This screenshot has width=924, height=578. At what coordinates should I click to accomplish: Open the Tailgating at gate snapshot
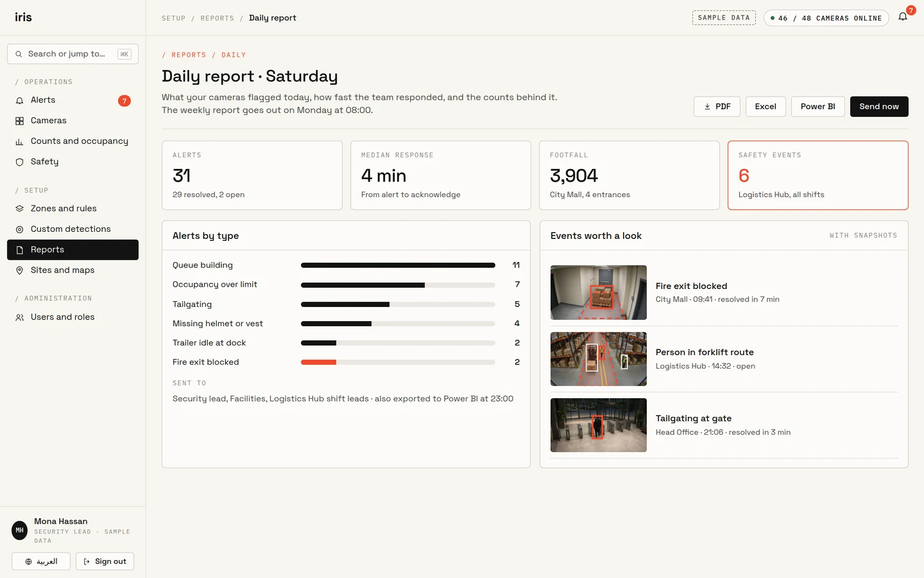pos(599,425)
